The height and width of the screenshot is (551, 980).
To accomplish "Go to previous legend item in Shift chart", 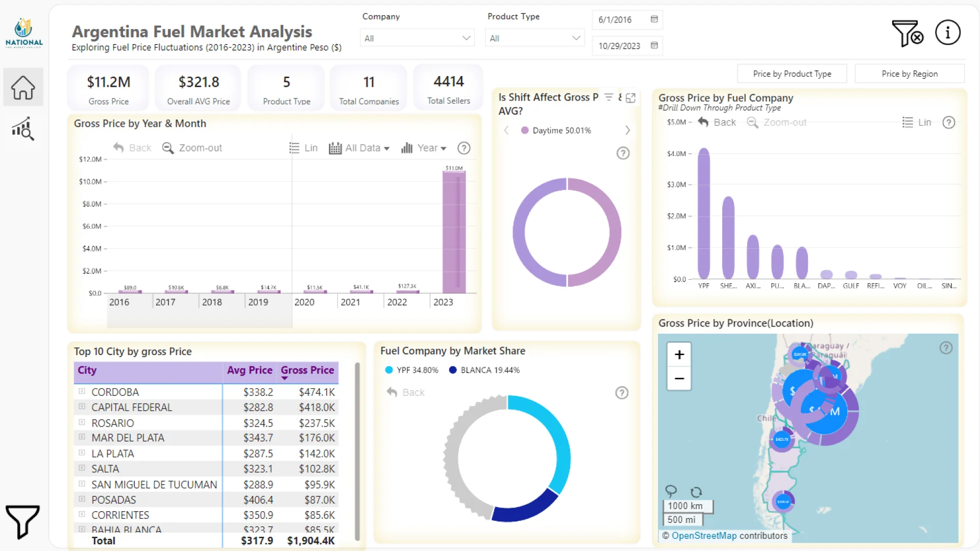I will coord(506,131).
